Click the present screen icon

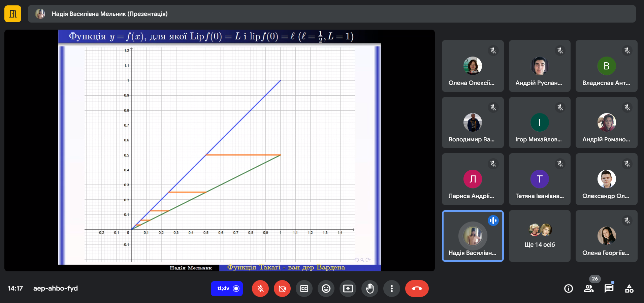348,289
